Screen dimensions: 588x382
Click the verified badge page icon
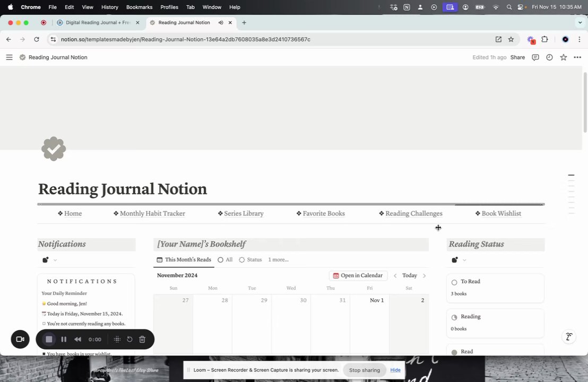(x=54, y=149)
